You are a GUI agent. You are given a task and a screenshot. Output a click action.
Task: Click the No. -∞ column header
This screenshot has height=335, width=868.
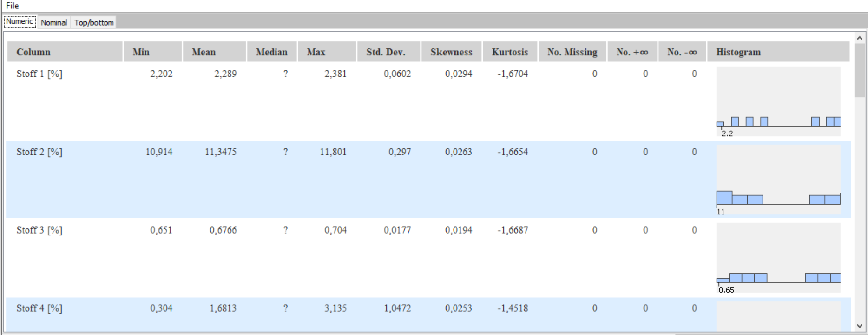click(682, 52)
